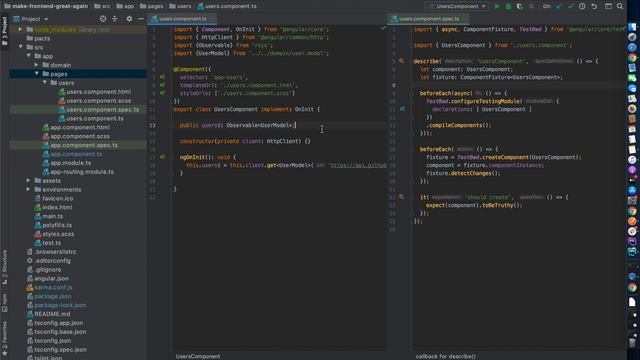The height and width of the screenshot is (360, 640).
Task: Click Git commit checkmark icon
Action: (571, 6)
